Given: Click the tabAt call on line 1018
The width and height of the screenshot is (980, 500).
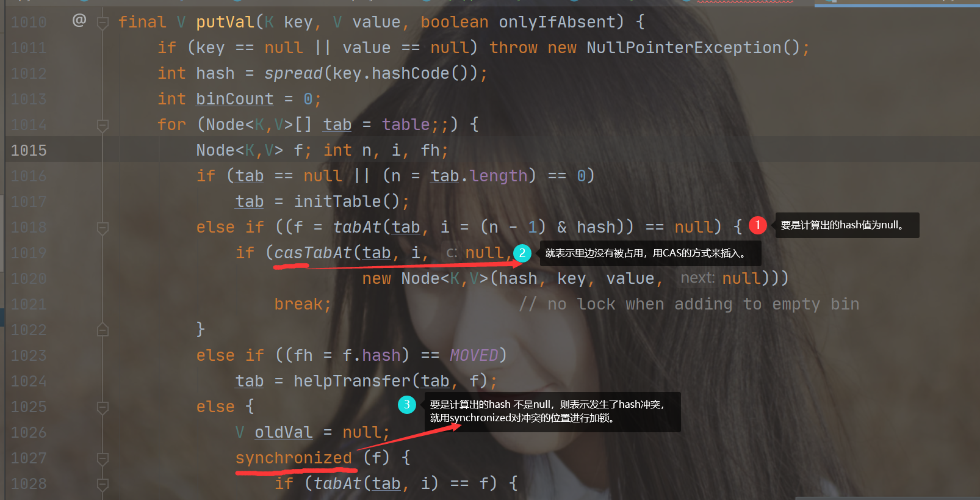Looking at the screenshot, I should pos(357,227).
